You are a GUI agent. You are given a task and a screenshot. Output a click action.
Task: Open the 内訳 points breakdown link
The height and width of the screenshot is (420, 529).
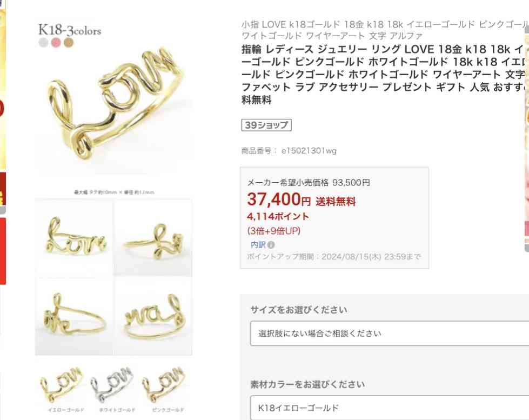(x=258, y=245)
